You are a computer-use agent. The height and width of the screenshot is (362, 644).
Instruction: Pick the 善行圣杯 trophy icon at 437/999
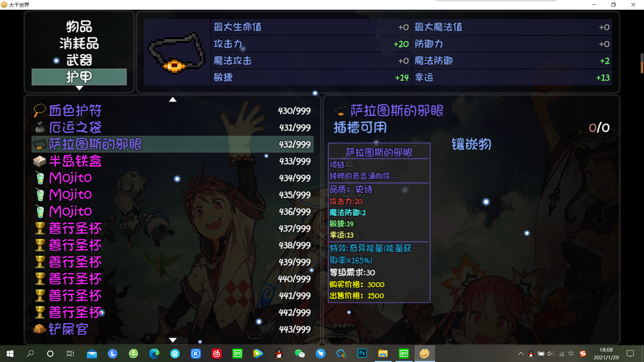(x=40, y=228)
